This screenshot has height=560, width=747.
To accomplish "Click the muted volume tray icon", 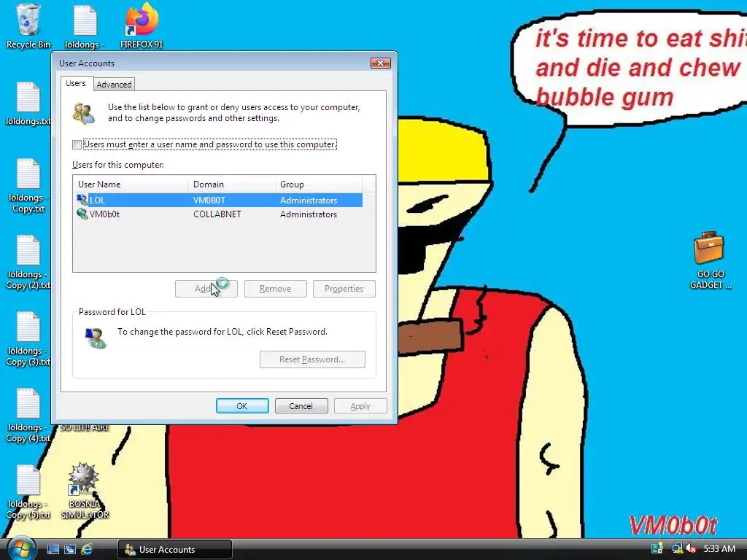I will [x=691, y=549].
